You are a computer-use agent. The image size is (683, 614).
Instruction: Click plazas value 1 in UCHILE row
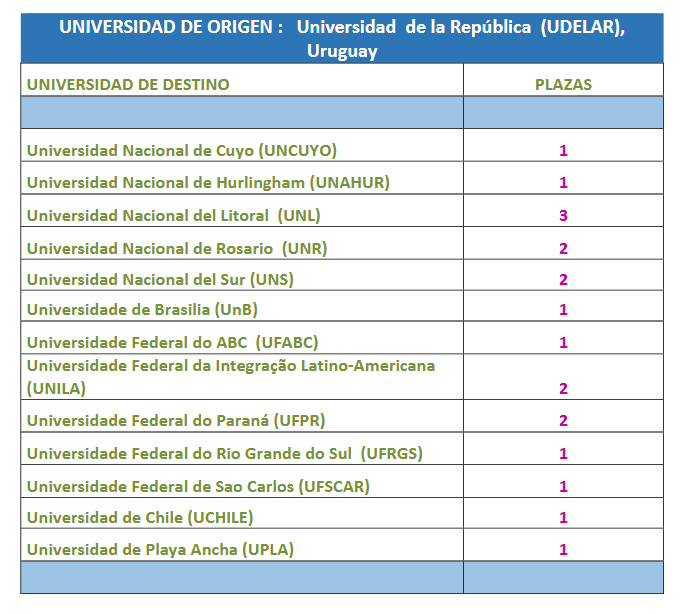[563, 518]
